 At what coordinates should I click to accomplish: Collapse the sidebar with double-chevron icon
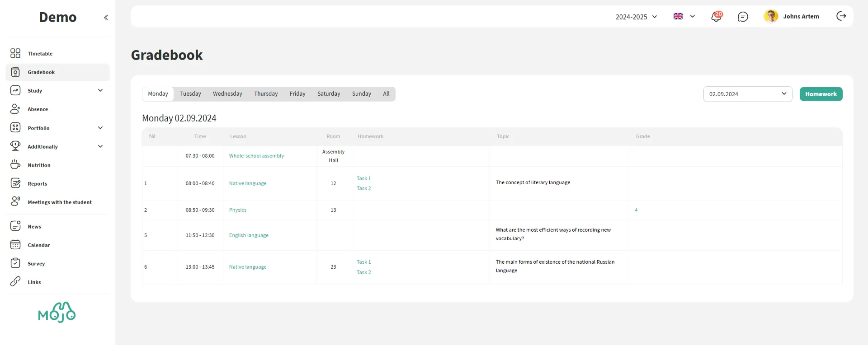(106, 18)
